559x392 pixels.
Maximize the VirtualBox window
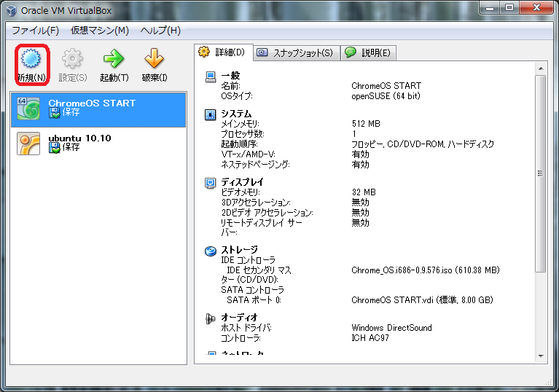pyautogui.click(x=509, y=8)
